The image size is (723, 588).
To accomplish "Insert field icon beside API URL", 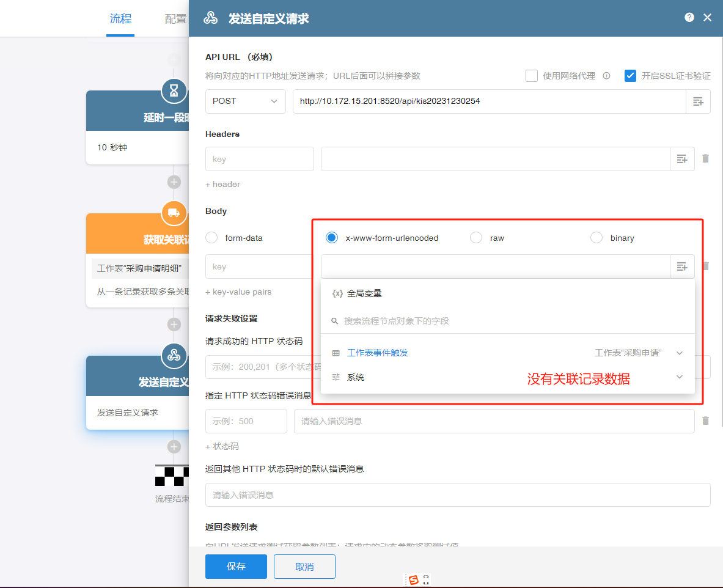I will coord(698,101).
